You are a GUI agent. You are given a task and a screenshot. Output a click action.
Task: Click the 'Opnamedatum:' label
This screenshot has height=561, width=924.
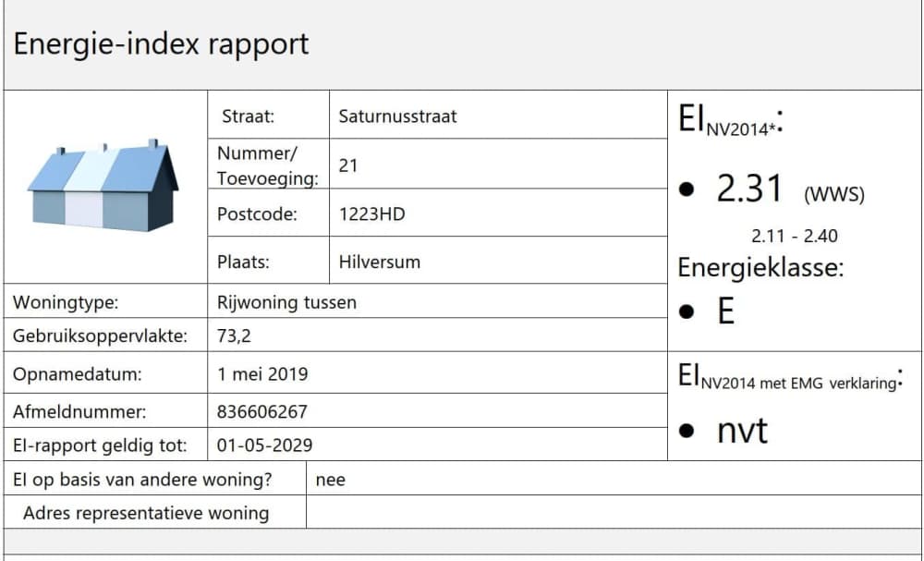point(78,374)
